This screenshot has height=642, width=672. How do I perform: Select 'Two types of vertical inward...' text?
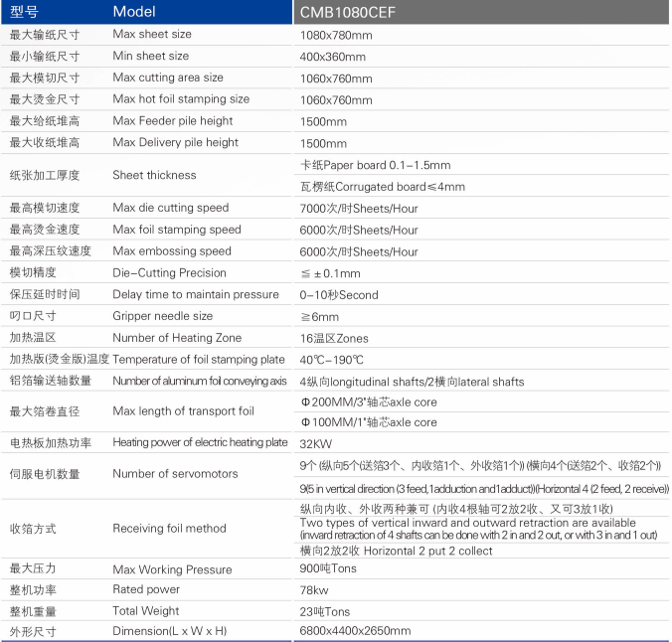pyautogui.click(x=479, y=529)
